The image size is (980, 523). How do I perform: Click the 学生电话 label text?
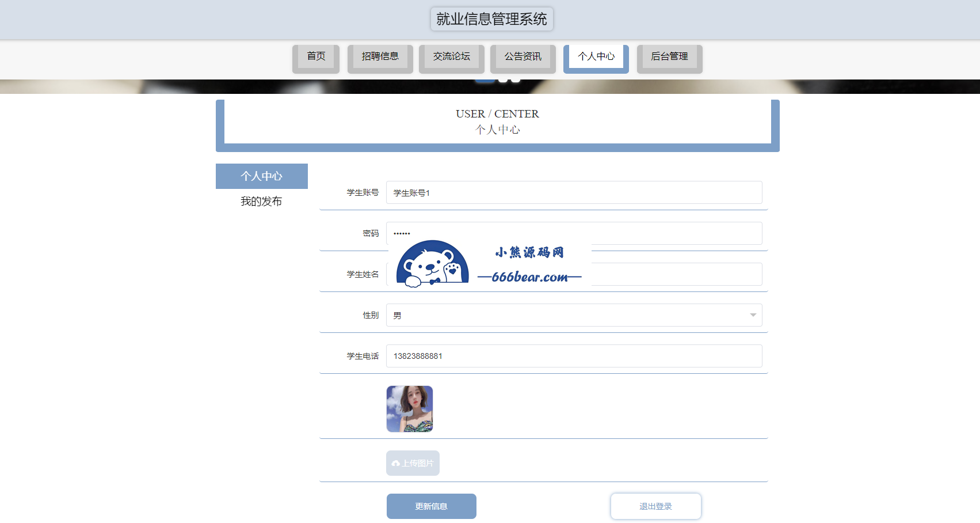pos(363,356)
